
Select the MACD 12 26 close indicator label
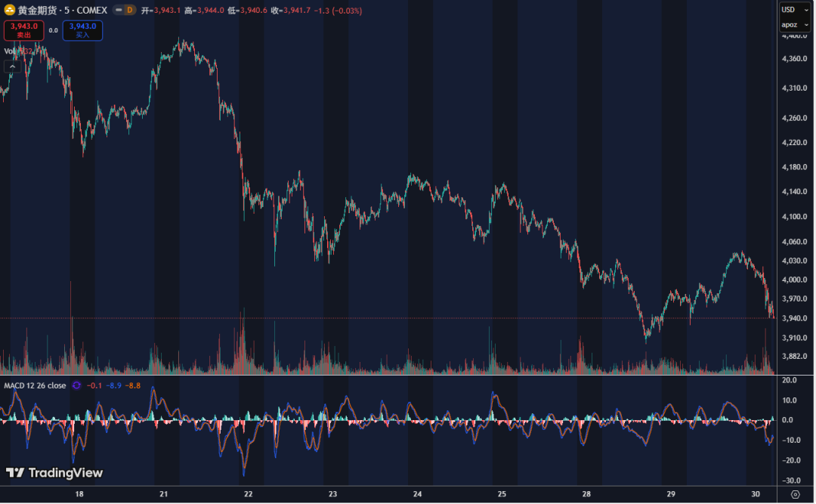point(35,386)
